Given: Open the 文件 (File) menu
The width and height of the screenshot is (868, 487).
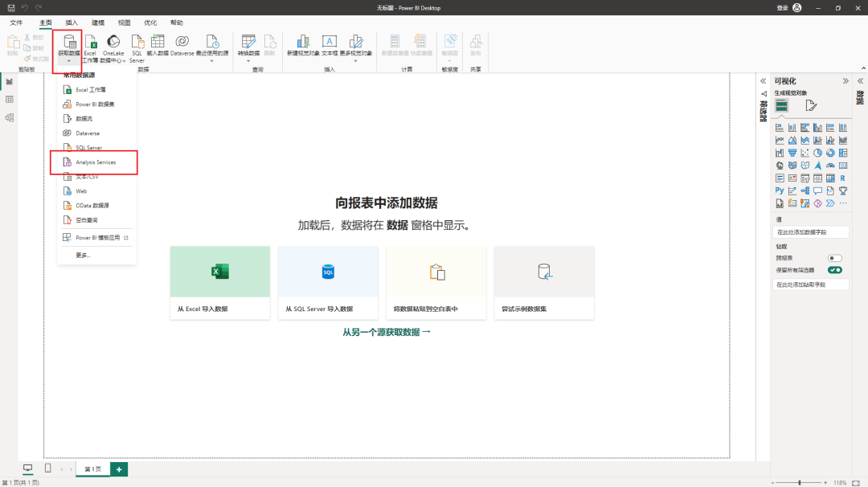Looking at the screenshot, I should click(x=16, y=23).
